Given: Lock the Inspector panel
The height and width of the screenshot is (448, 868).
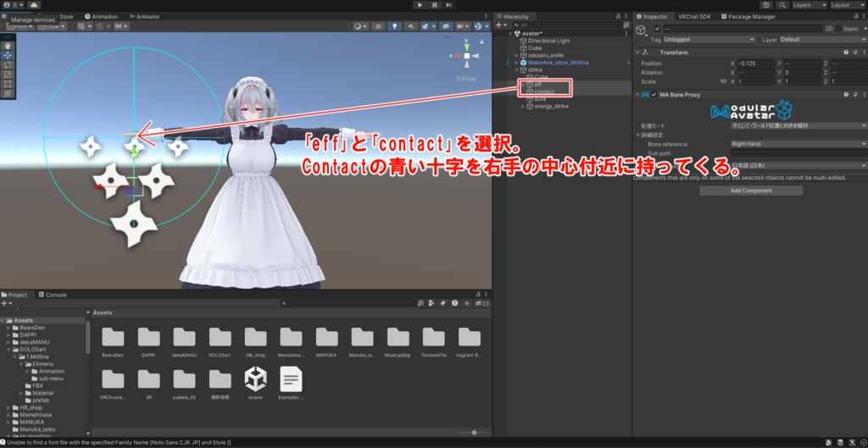Looking at the screenshot, I should [856, 17].
